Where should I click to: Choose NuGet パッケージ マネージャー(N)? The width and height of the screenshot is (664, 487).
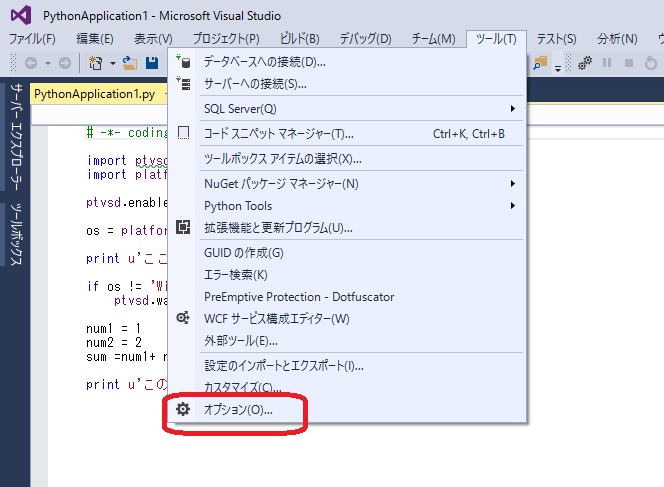[x=347, y=184]
